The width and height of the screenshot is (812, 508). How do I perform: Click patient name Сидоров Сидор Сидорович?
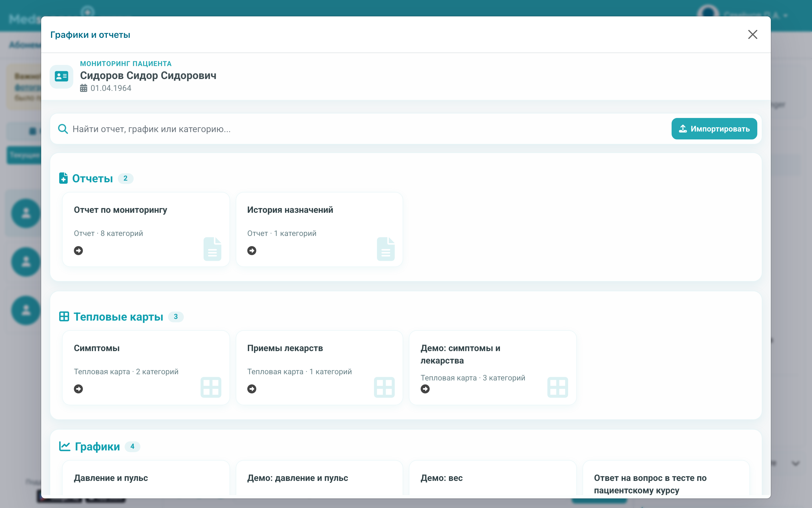pyautogui.click(x=148, y=76)
